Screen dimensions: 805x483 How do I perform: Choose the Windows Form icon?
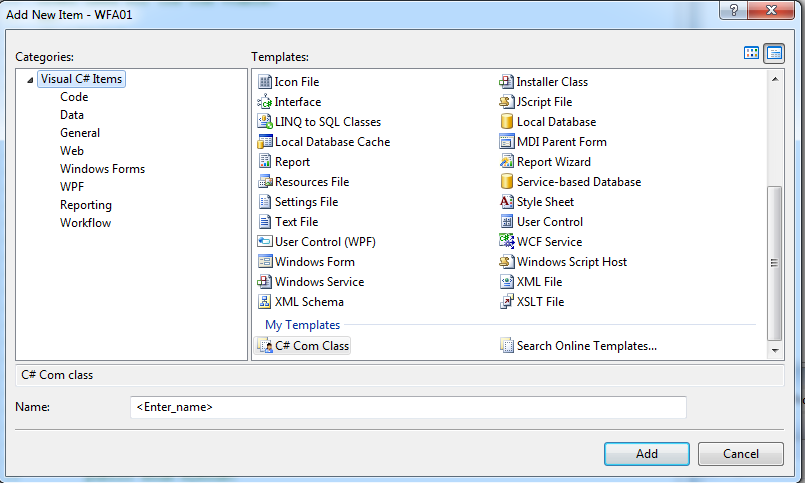[264, 262]
